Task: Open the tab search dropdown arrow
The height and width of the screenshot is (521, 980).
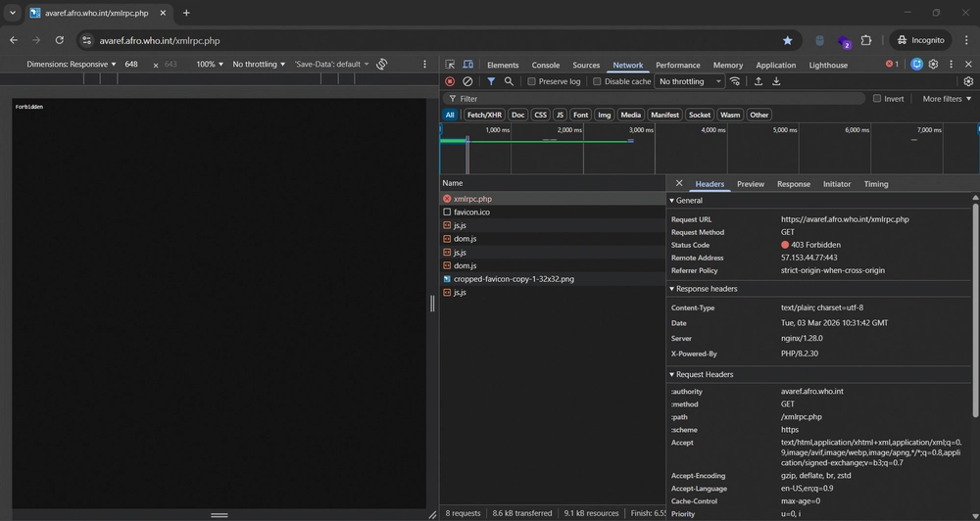Action: pos(13,13)
